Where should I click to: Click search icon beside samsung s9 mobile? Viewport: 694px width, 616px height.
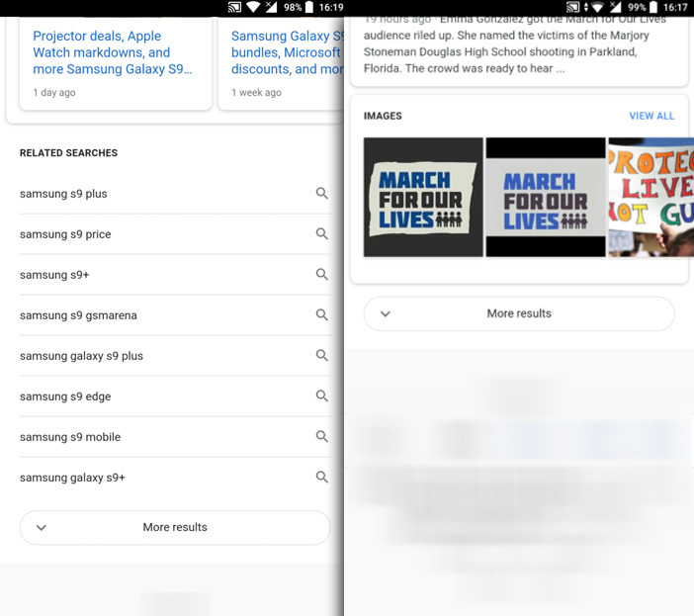click(x=321, y=437)
